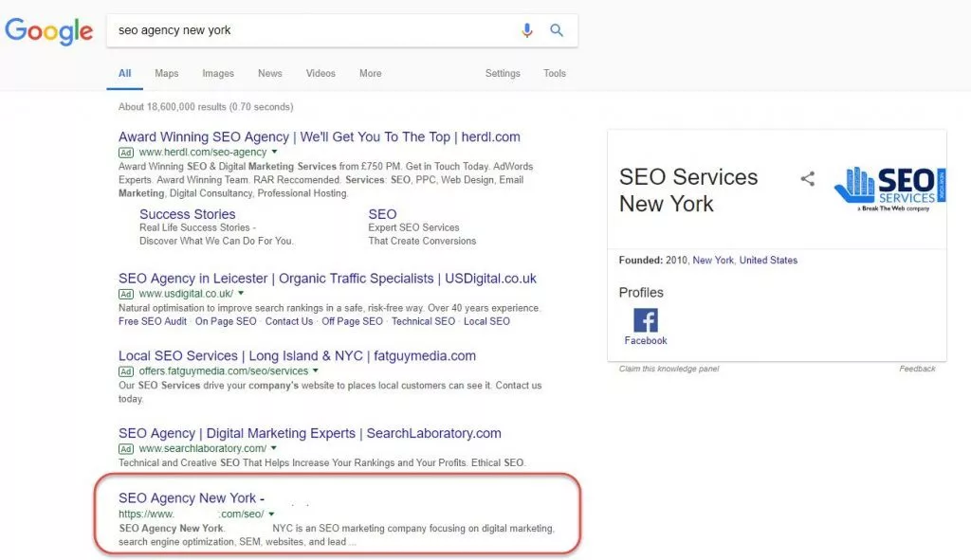
Task: Switch to the Images search tab
Action: [x=218, y=73]
